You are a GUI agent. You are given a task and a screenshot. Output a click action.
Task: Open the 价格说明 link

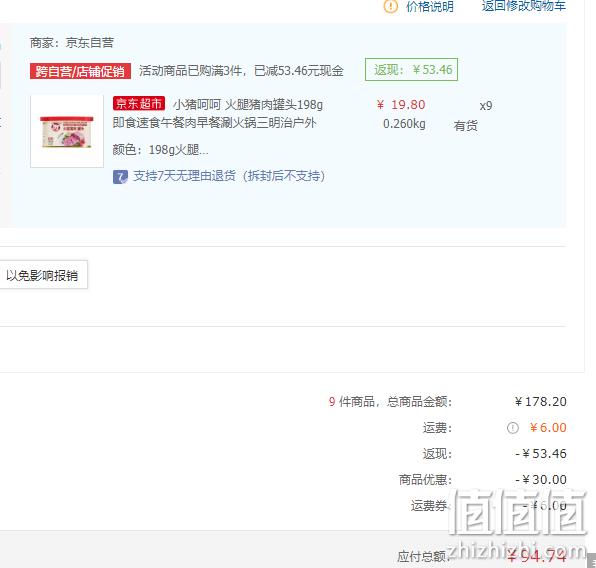[x=430, y=6]
